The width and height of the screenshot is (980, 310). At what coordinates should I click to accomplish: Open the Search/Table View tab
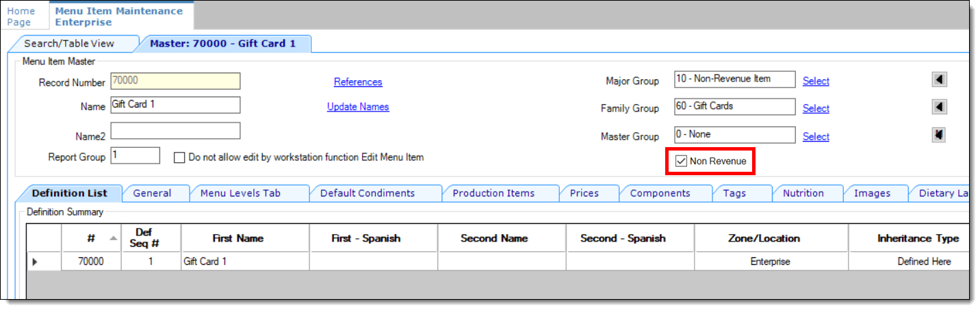pyautogui.click(x=69, y=43)
